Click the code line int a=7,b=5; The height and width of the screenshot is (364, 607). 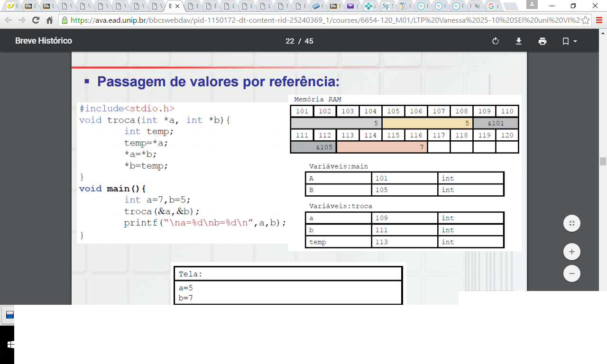(157, 200)
